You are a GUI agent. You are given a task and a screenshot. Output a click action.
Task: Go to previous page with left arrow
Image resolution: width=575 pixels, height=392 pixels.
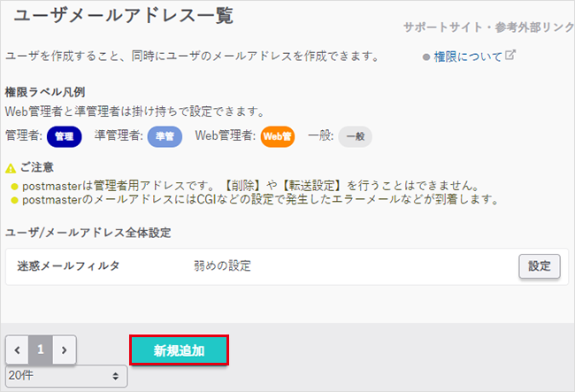pyautogui.click(x=17, y=350)
